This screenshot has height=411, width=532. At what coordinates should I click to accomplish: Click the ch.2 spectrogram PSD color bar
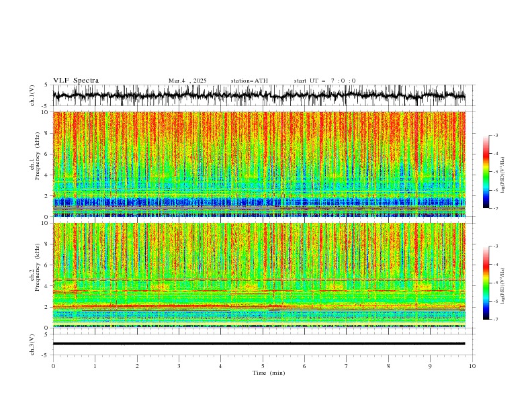[x=486, y=283]
